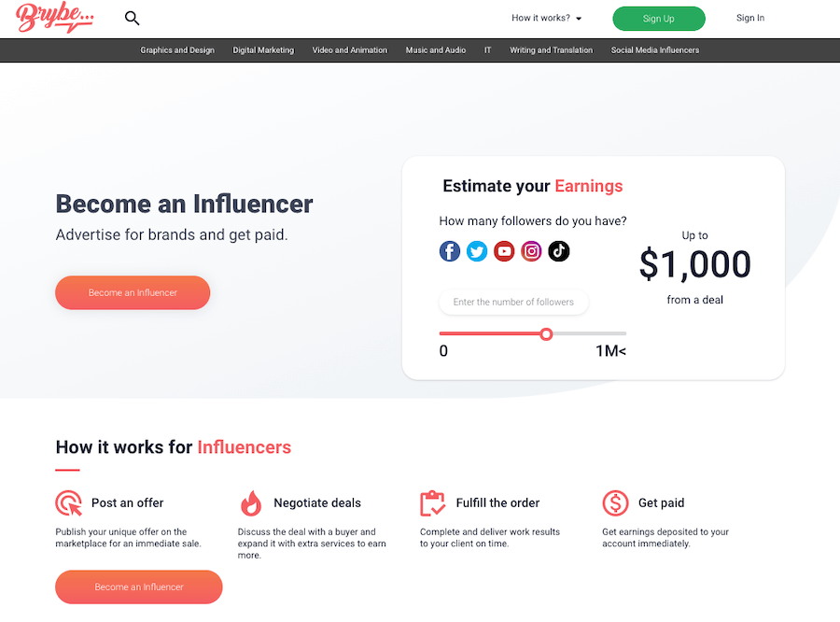This screenshot has width=840, height=622.
Task: Click the Sign In link
Action: 750,19
